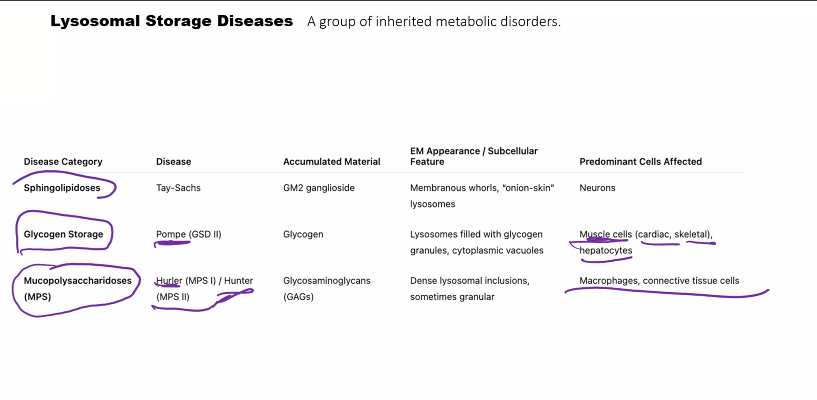Select the "Predominant Cells Affected" header
The image size is (817, 400).
640,162
